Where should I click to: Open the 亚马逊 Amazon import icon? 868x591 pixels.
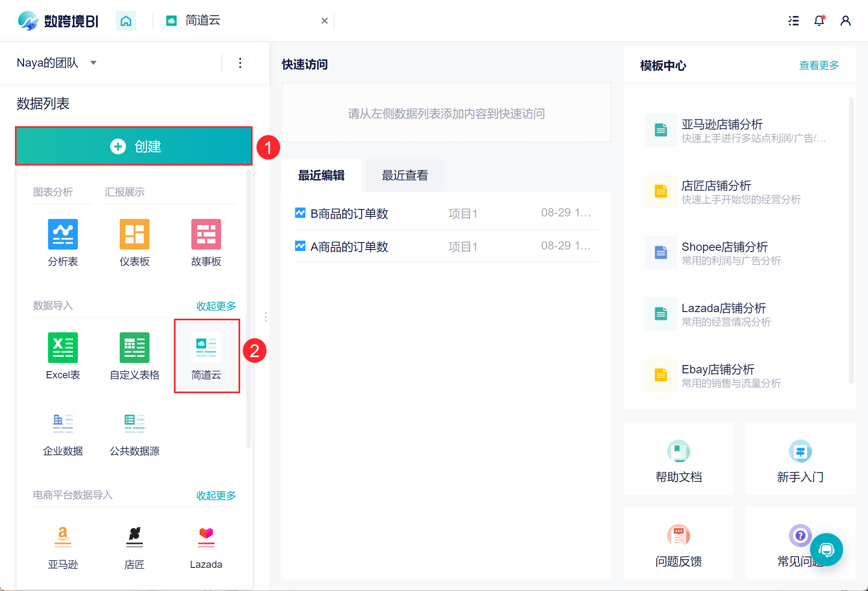point(63,536)
